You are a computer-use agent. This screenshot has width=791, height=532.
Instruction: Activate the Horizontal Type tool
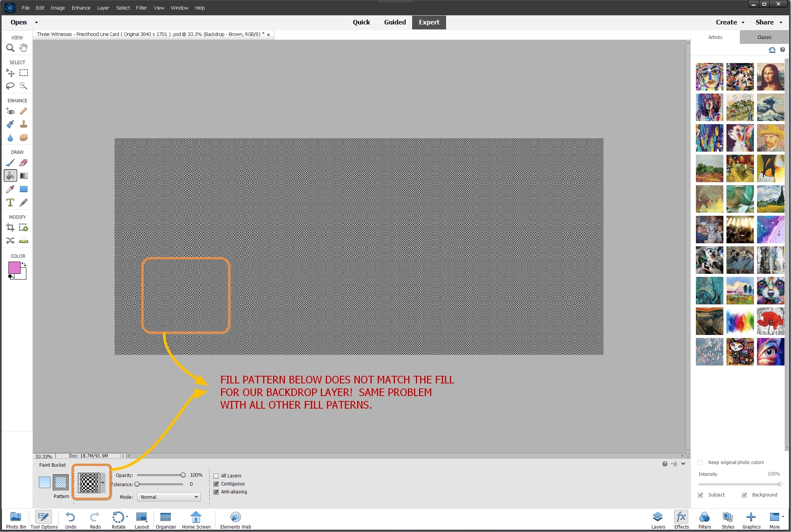click(10, 202)
